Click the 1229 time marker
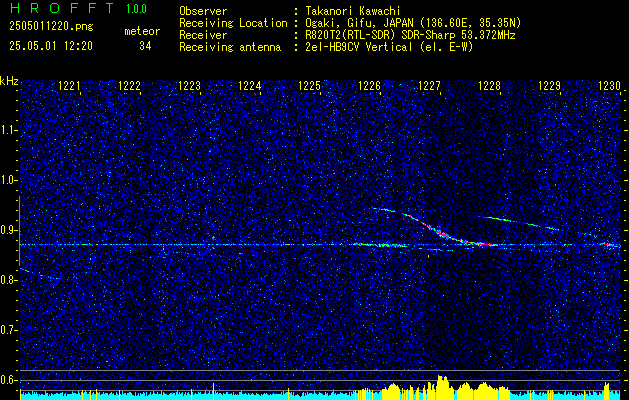629x400 pixels. click(550, 86)
